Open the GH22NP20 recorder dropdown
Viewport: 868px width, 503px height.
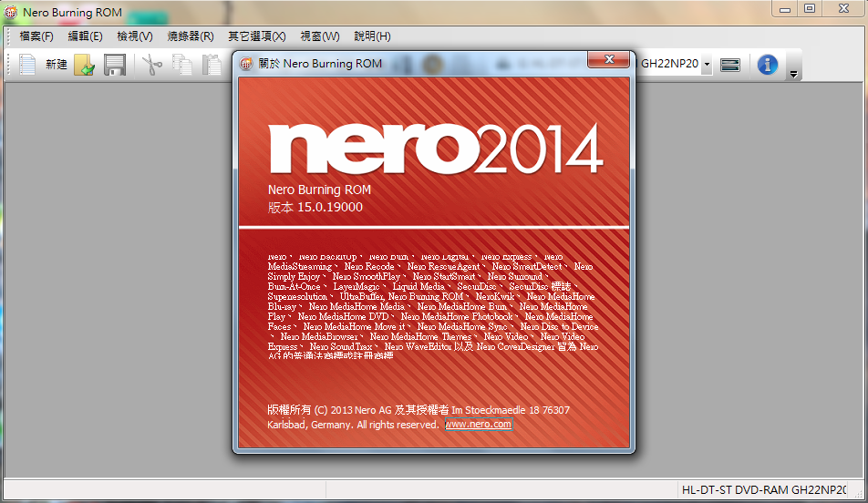pyautogui.click(x=707, y=64)
